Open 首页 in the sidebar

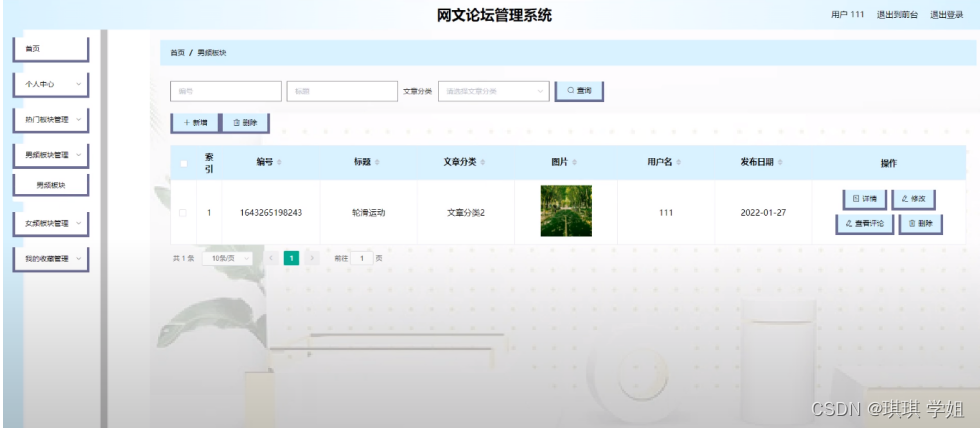51,49
